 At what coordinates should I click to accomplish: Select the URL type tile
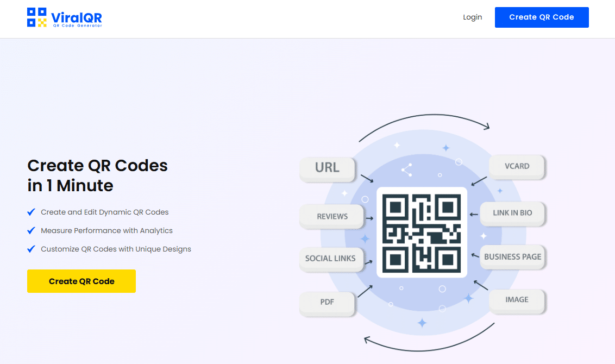pos(327,168)
